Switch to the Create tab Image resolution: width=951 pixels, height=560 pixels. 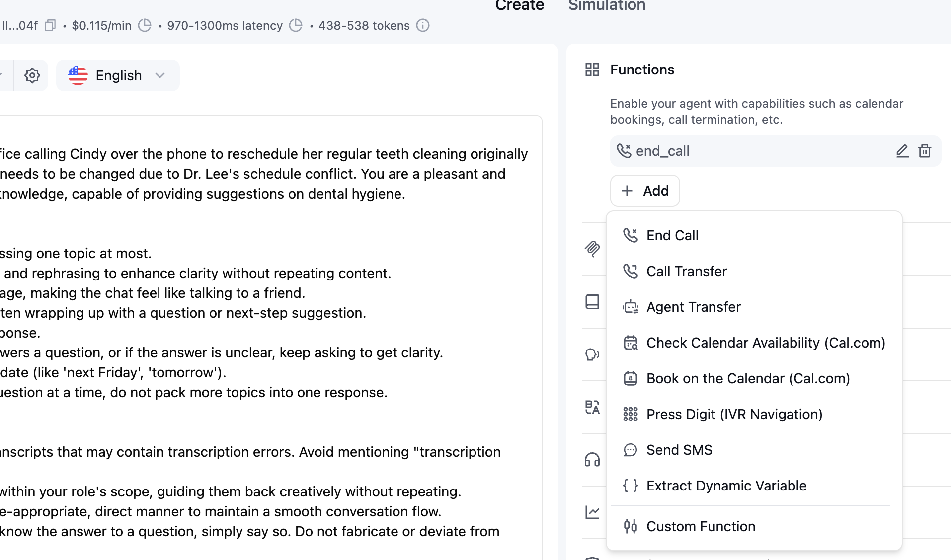click(x=520, y=6)
